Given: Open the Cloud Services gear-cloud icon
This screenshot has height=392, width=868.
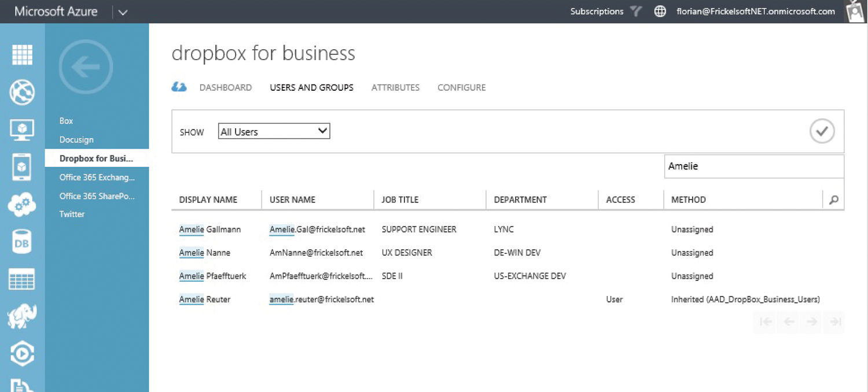Looking at the screenshot, I should point(22,205).
